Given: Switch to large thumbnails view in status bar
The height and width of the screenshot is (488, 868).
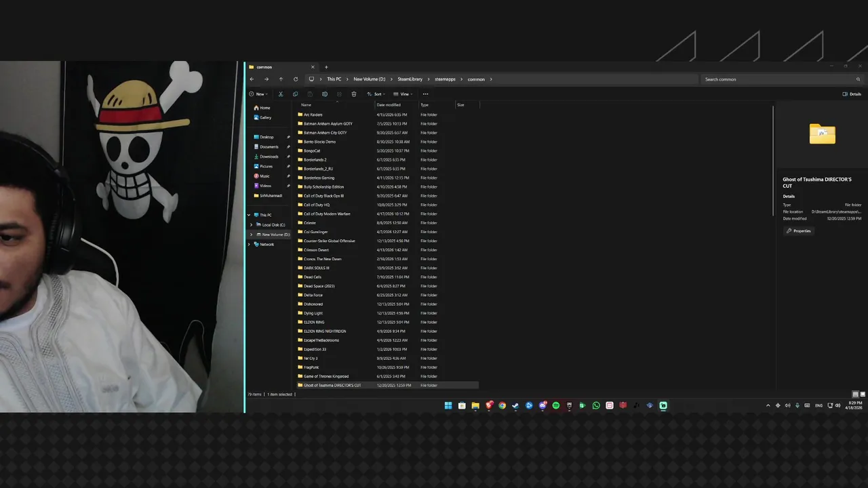Looking at the screenshot, I should (x=863, y=394).
